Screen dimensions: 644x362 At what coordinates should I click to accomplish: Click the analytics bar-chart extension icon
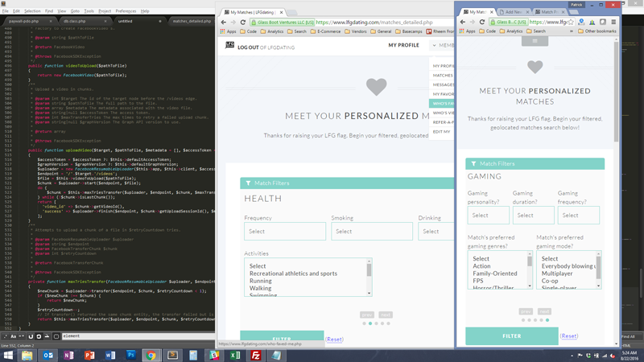point(592,22)
